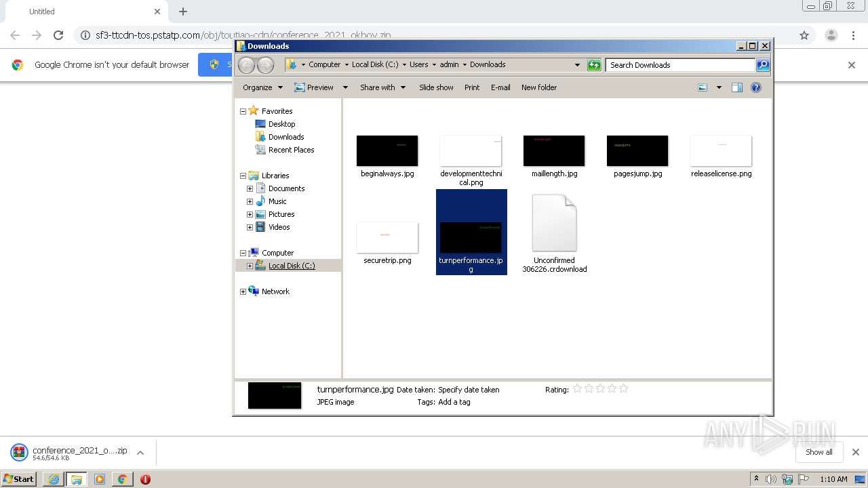This screenshot has width=868, height=488.
Task: Expand the Network tree node
Action: pyautogui.click(x=243, y=291)
